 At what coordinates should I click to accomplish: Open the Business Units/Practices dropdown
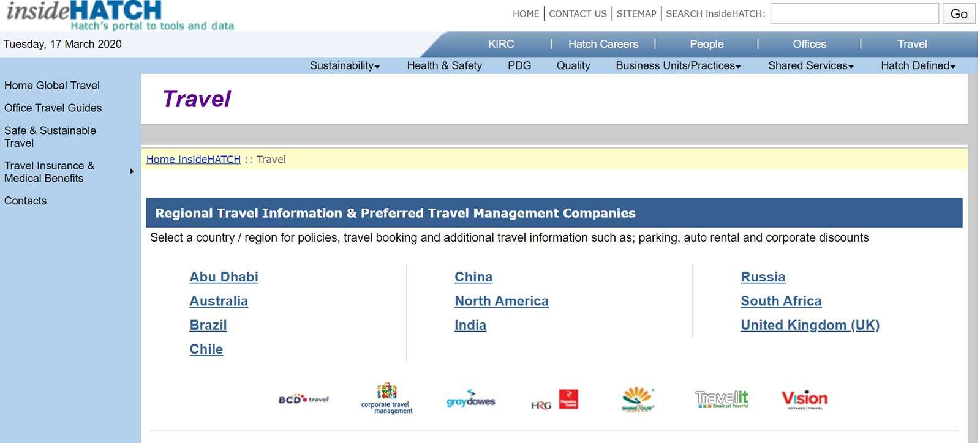678,65
